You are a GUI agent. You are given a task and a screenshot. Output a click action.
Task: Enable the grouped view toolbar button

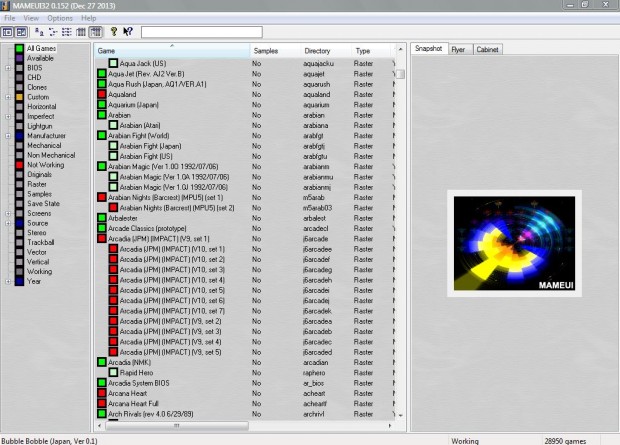point(95,32)
